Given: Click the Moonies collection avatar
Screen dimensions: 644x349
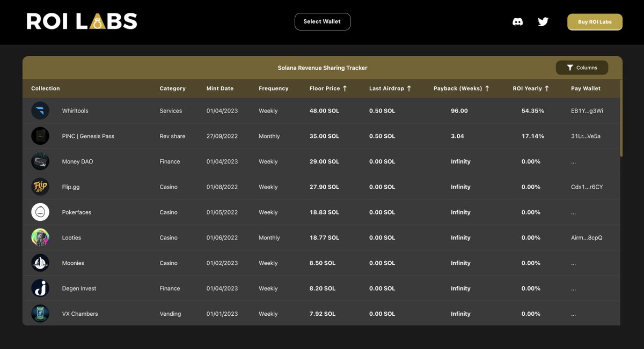Looking at the screenshot, I should (40, 263).
